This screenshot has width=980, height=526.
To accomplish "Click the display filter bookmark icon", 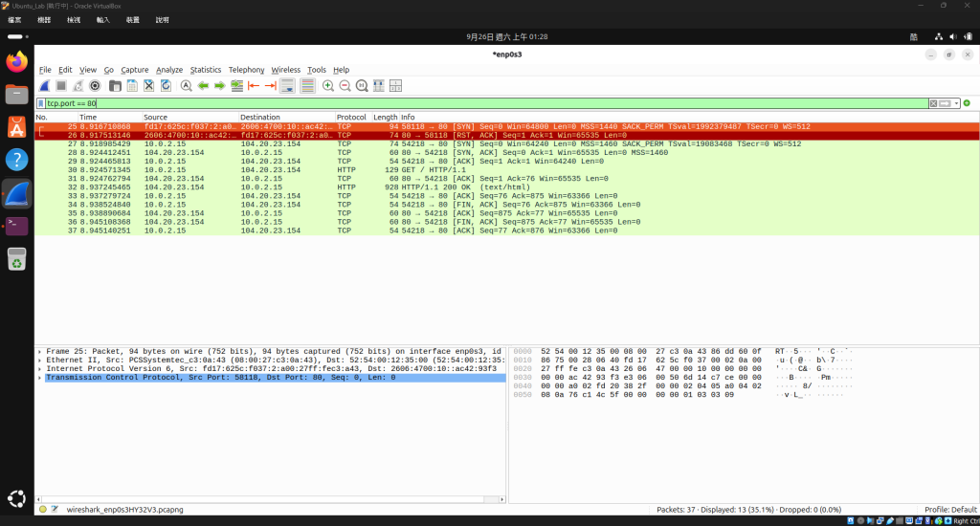I will tap(41, 103).
